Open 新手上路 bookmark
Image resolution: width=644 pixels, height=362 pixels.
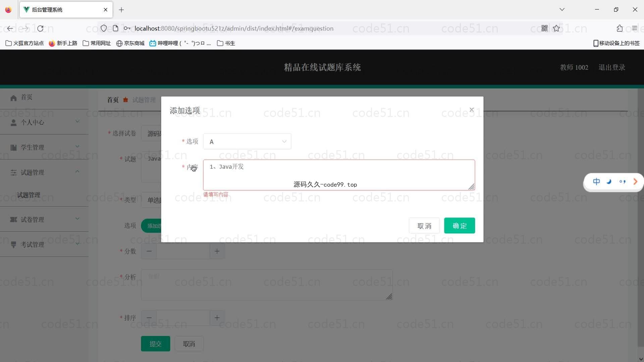coord(63,43)
